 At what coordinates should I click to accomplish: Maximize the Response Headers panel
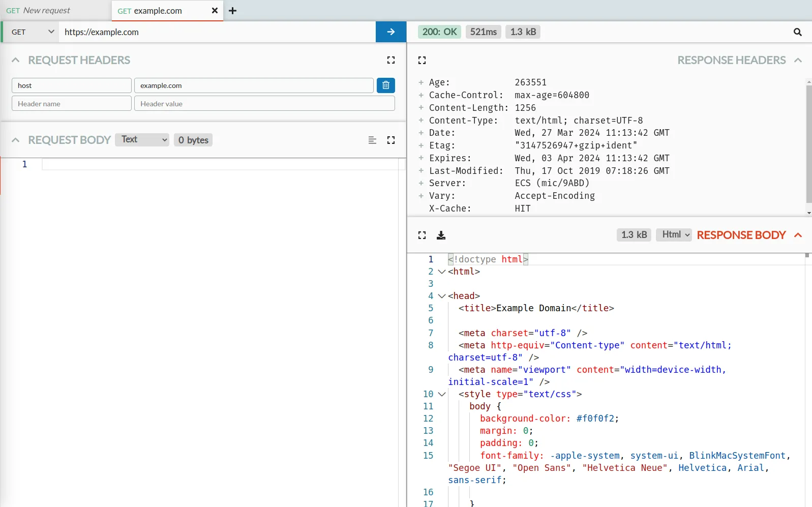coord(422,60)
